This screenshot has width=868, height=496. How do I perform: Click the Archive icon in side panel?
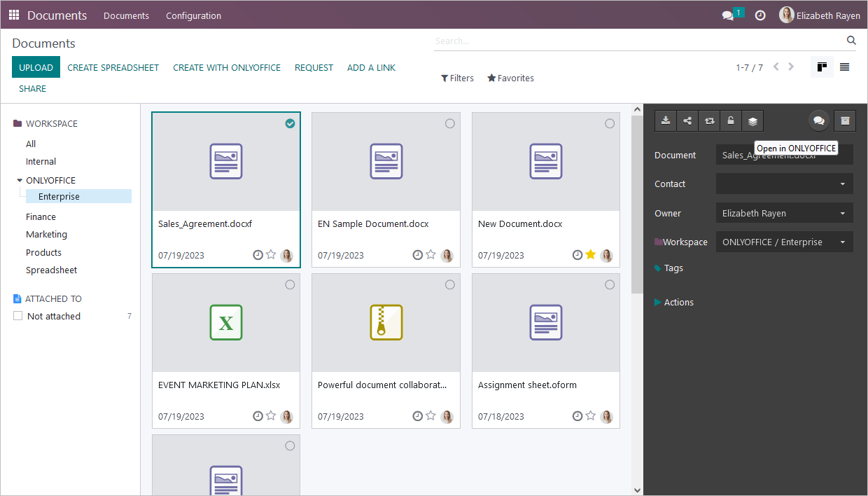[845, 120]
